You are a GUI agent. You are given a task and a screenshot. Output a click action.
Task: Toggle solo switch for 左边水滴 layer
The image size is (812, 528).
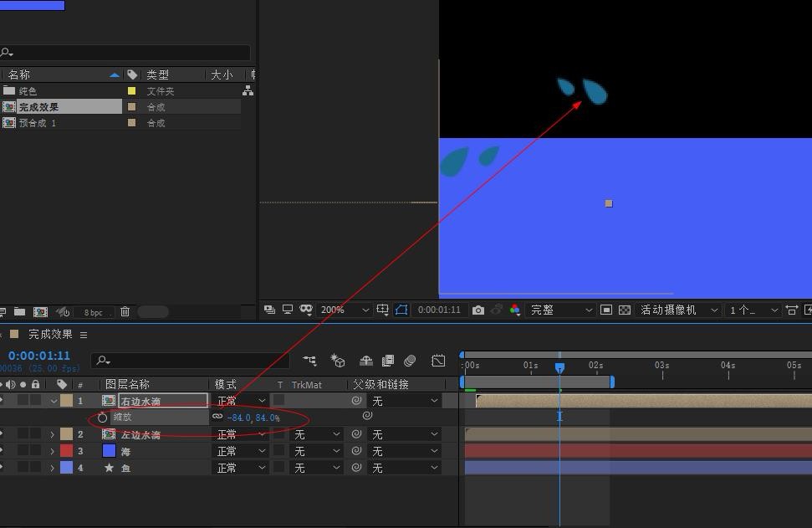(23, 434)
